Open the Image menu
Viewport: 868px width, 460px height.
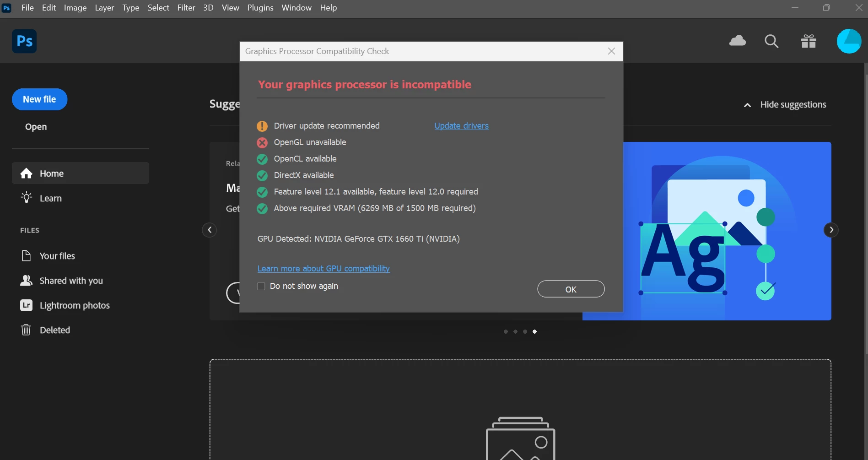pos(75,8)
